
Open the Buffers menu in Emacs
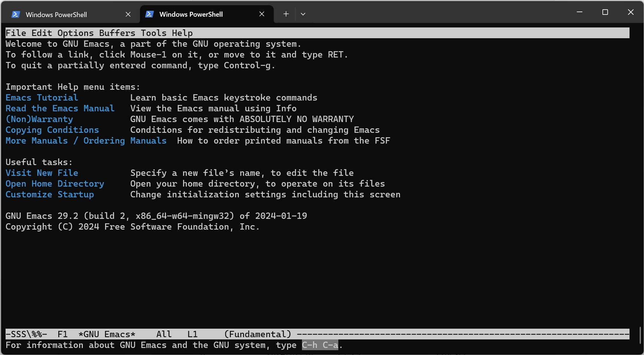tap(117, 33)
